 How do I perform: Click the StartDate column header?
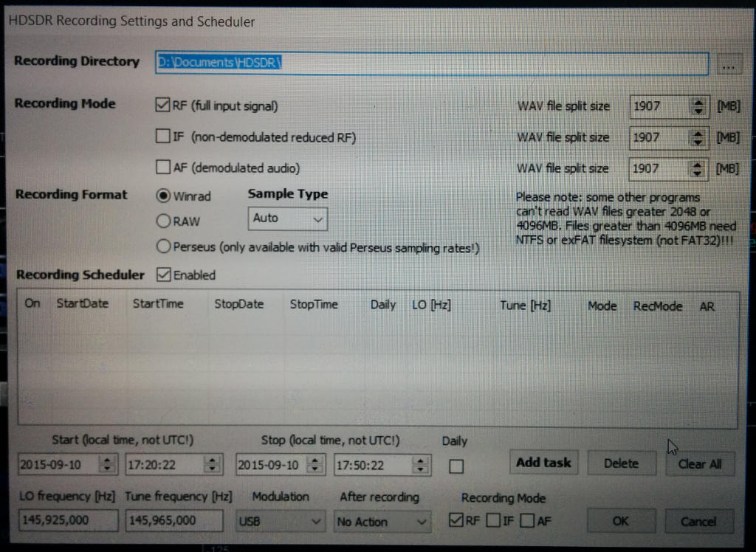pyautogui.click(x=83, y=303)
